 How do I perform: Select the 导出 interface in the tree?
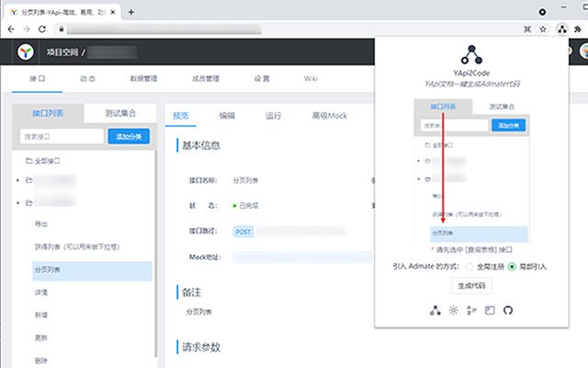point(40,224)
